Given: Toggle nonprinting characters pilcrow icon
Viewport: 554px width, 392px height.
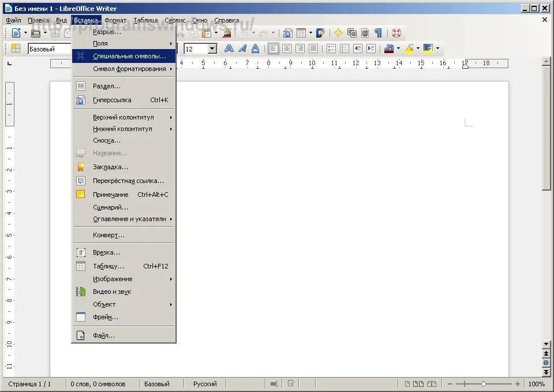Looking at the screenshot, I should click(x=378, y=33).
